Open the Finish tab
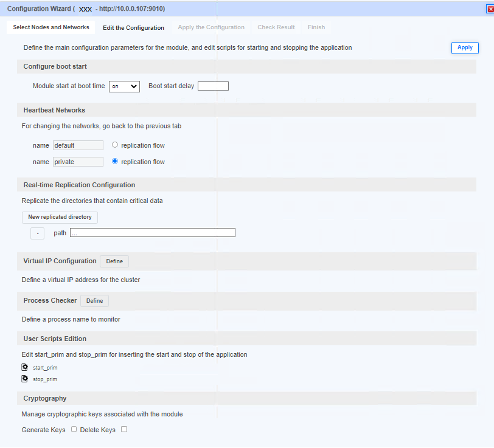The width and height of the screenshot is (494, 448). tap(316, 27)
